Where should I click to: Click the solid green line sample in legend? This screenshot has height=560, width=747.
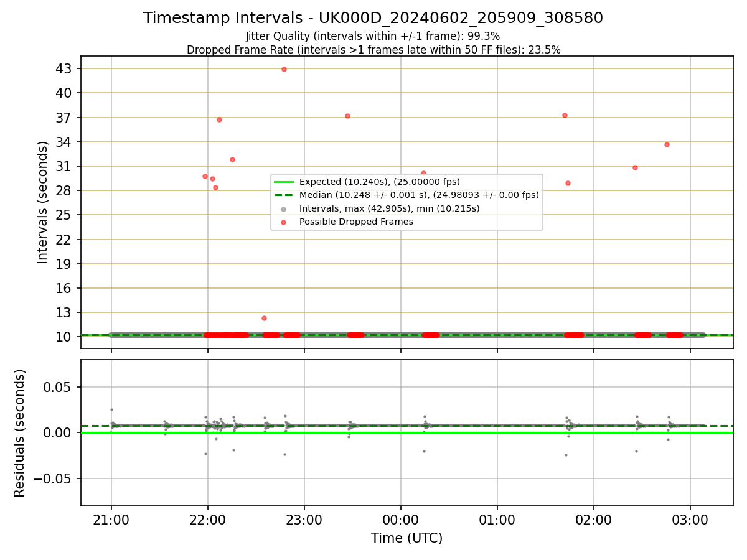[284, 182]
